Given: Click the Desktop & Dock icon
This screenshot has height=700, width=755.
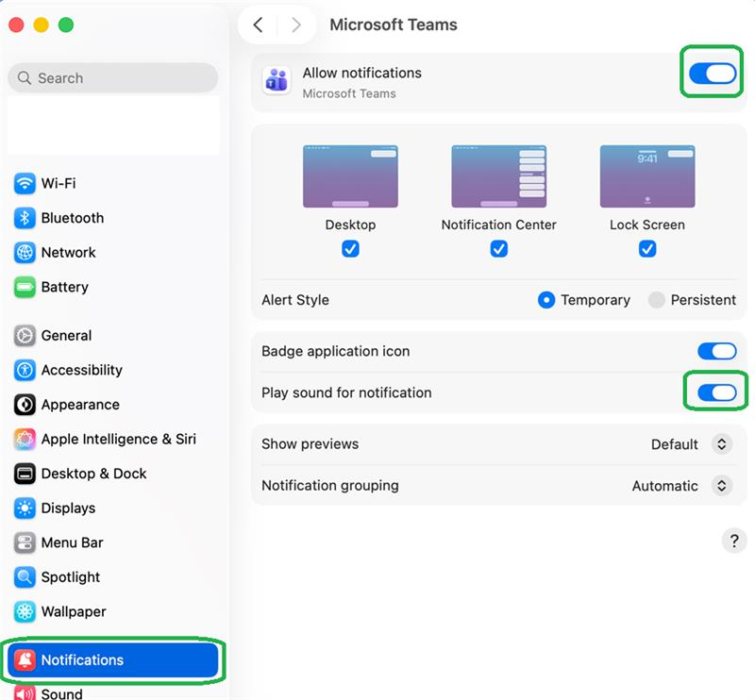Looking at the screenshot, I should click(25, 474).
